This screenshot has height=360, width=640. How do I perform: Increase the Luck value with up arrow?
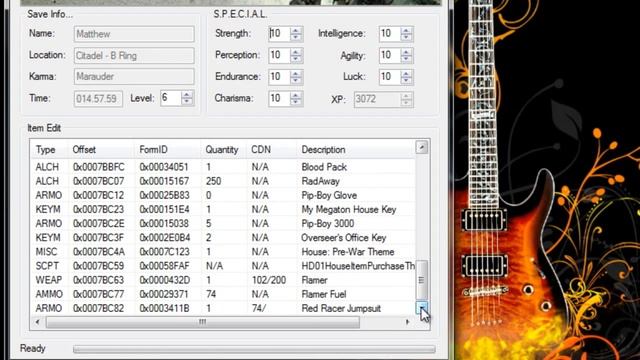click(x=406, y=74)
